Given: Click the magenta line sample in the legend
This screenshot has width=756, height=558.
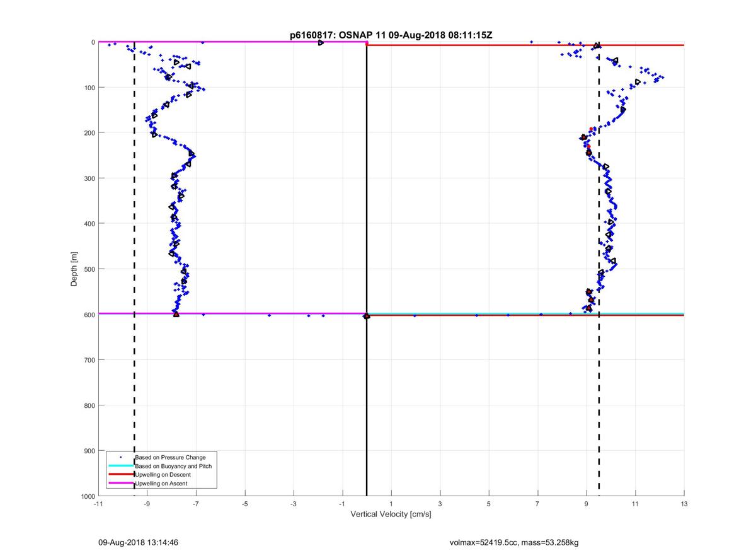Looking at the screenshot, I should 121,483.
